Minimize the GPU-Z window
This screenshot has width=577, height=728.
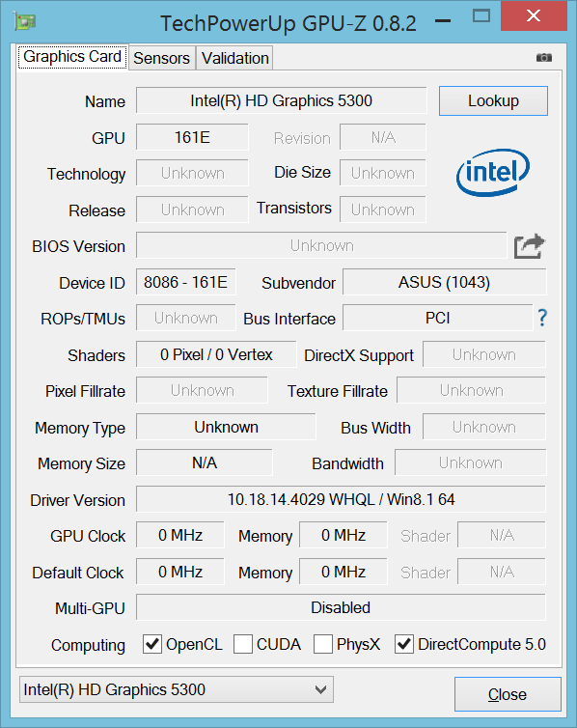pos(443,21)
